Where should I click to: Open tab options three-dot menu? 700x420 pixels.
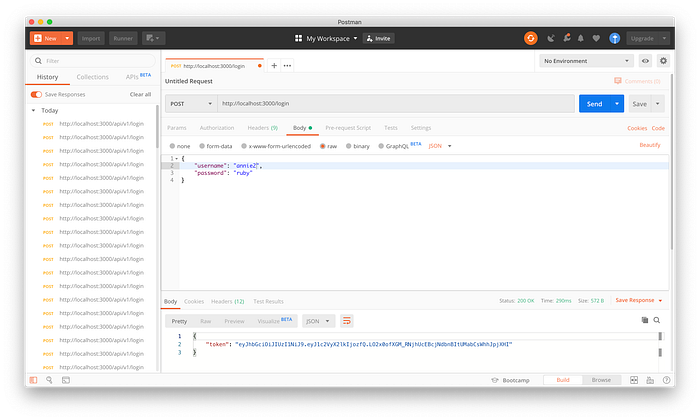(288, 66)
